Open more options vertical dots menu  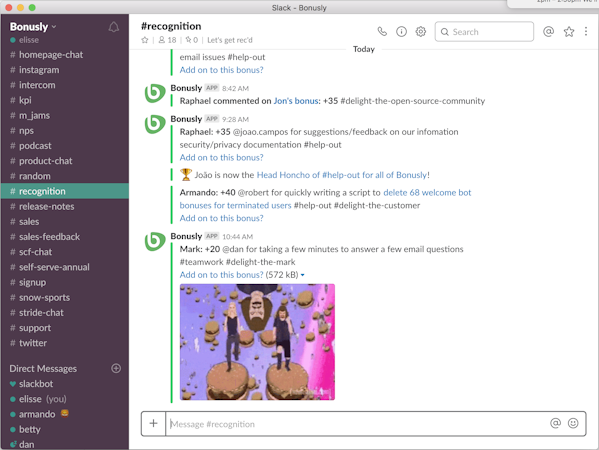[x=586, y=31]
